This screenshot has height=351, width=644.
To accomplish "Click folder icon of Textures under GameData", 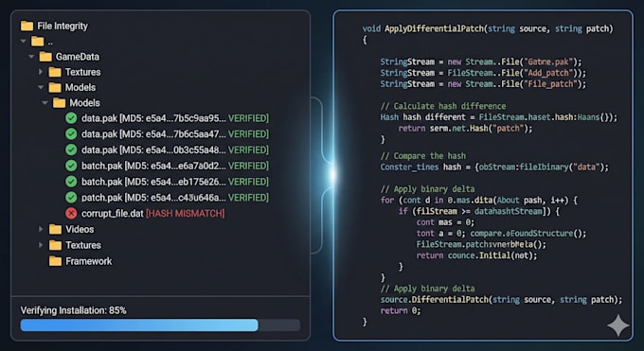I will tap(55, 72).
